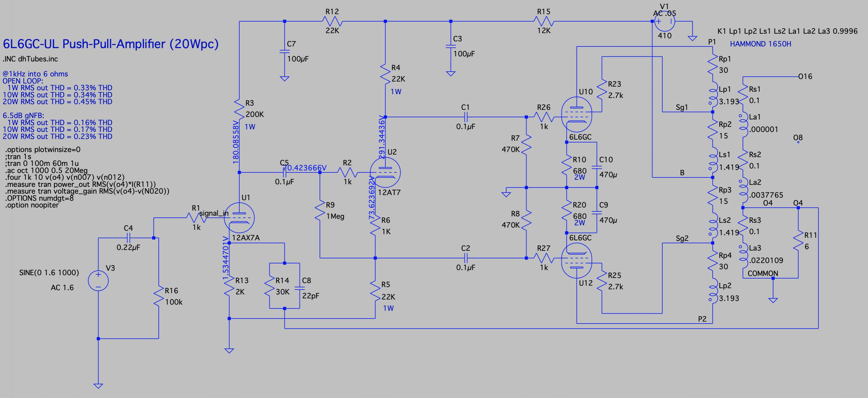868x398 pixels.
Task: Click the SINE(0 1.6 1000) source value
Action: (x=49, y=273)
